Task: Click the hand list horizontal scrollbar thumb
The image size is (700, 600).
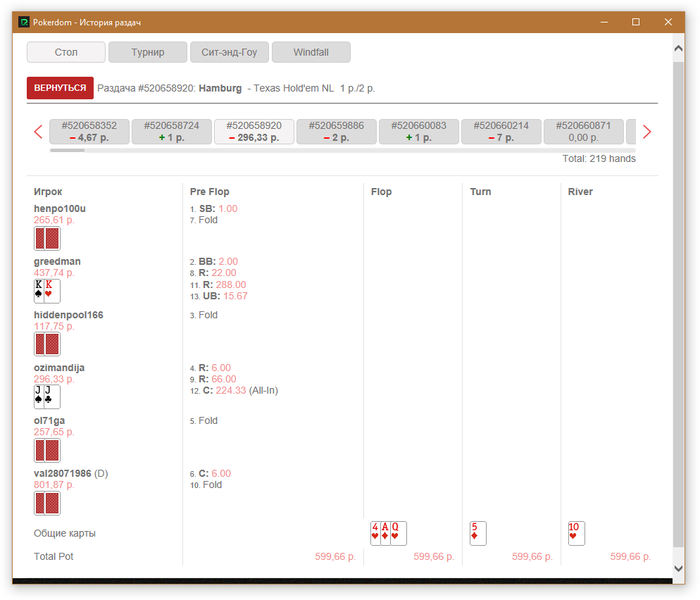Action: (x=67, y=150)
